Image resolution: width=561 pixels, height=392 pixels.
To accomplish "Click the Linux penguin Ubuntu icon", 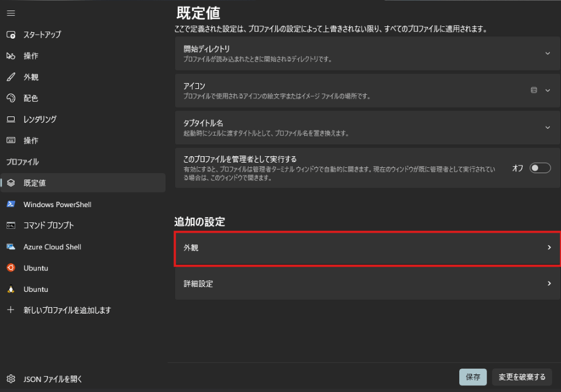I will coord(11,289).
